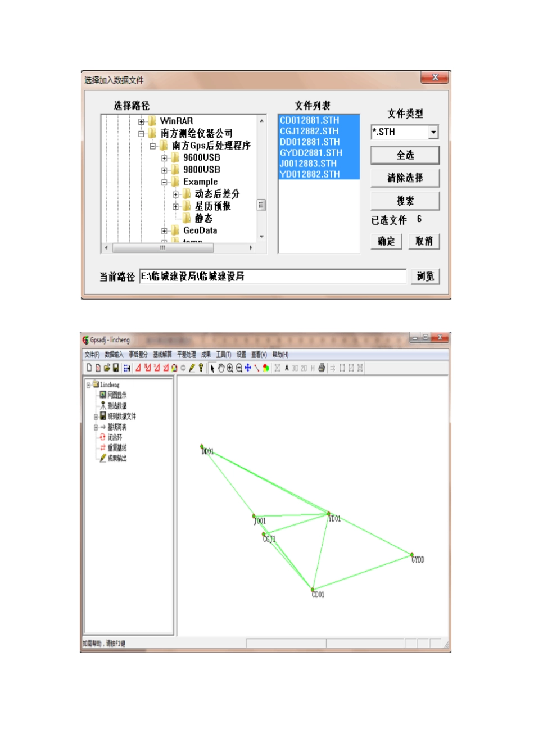
Task: Collapse 南方Gps后处理程序 folder node
Action: coord(152,146)
